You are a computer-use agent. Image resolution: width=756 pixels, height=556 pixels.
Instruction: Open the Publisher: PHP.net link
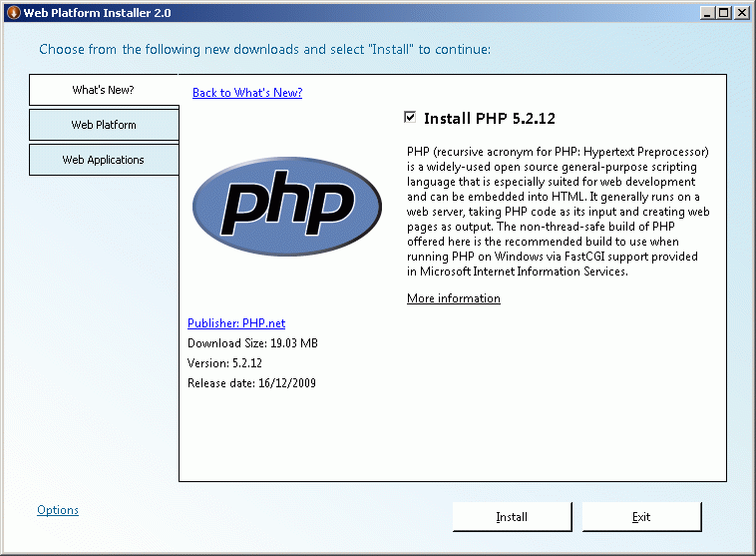coord(236,322)
